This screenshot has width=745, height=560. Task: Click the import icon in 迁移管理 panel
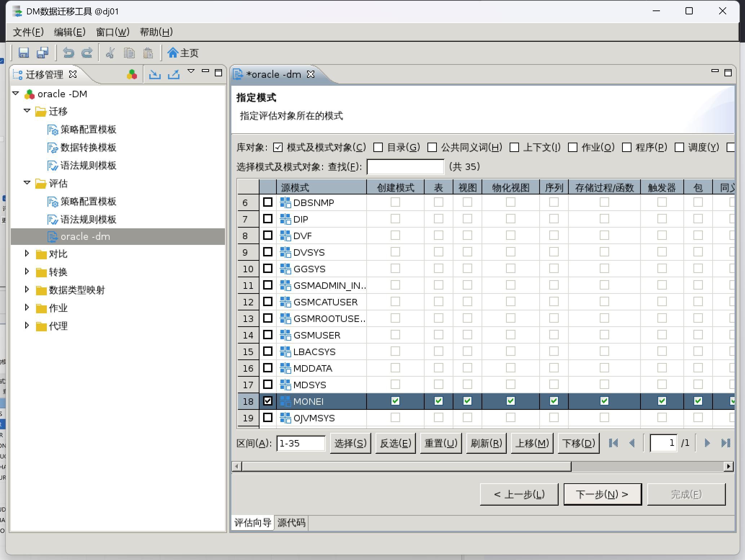point(155,75)
